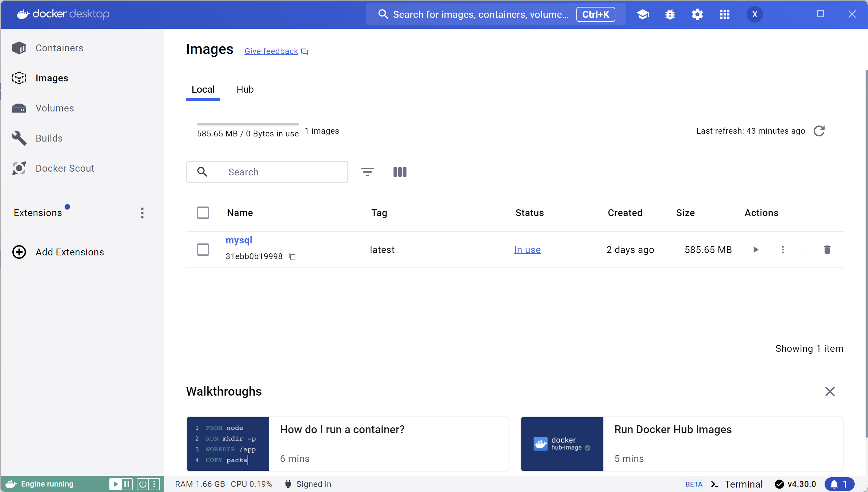Open the column visibility icon
Viewport: 868px width, 492px height.
click(x=400, y=172)
